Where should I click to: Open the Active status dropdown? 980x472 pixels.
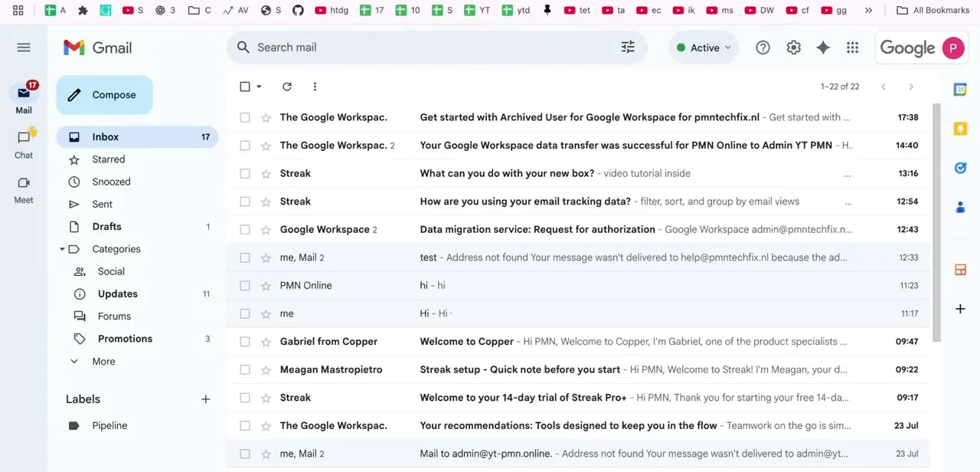(703, 48)
